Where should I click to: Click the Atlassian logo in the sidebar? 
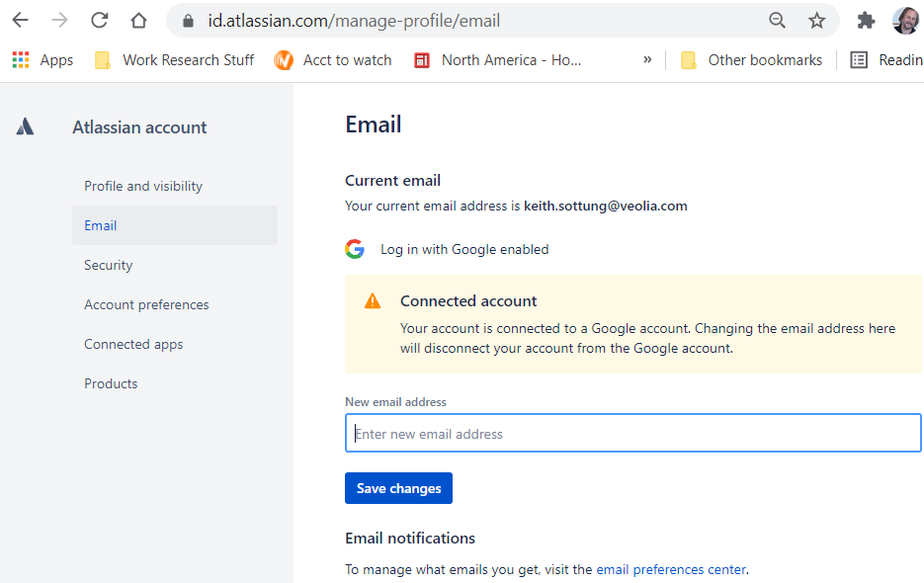tap(25, 126)
